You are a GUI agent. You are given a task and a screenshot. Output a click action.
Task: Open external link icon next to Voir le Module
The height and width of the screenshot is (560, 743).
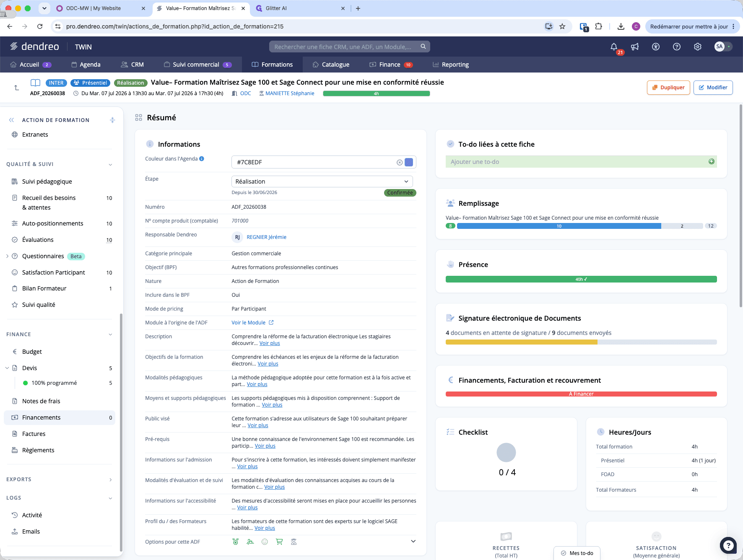pyautogui.click(x=271, y=322)
